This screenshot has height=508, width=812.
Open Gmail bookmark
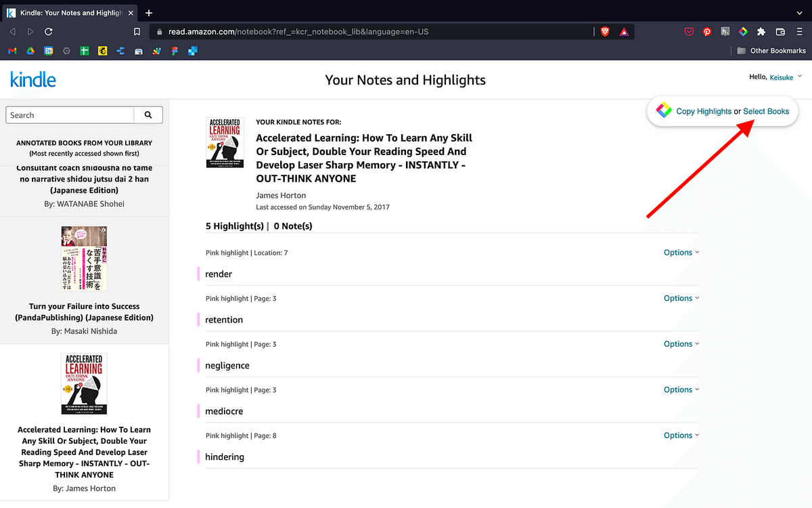tap(12, 51)
